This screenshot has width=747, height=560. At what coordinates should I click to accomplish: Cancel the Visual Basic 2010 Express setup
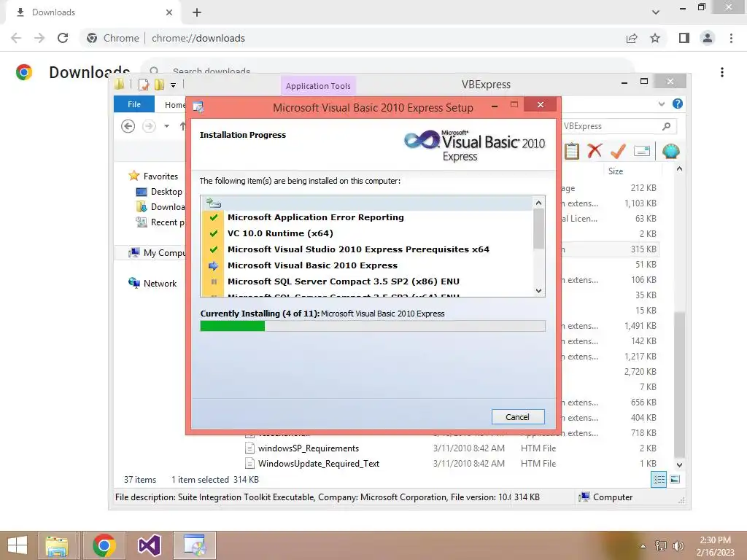tap(517, 416)
